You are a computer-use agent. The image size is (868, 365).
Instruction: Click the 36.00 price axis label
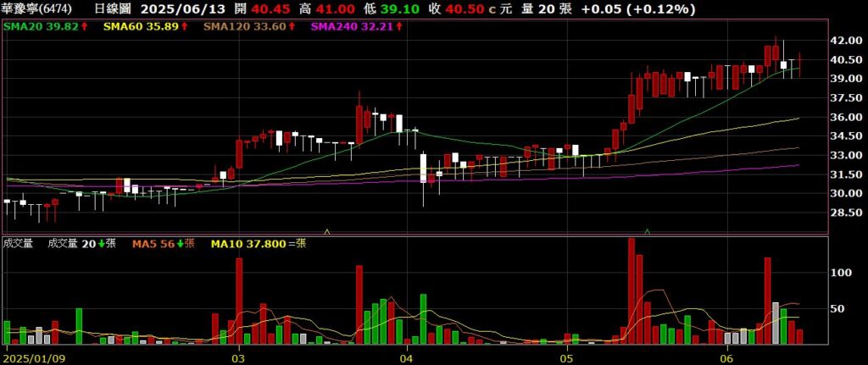(845, 117)
